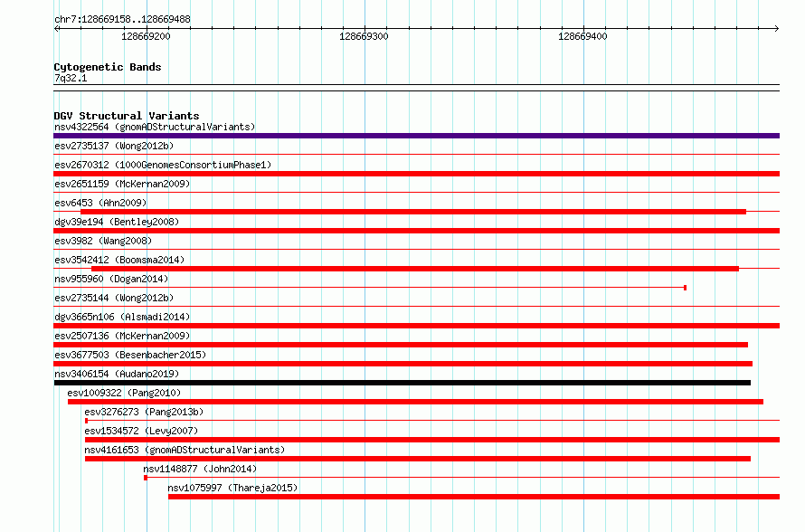Select the esv6453 red variant bar
The width and height of the screenshot is (805, 532).
click(413, 212)
